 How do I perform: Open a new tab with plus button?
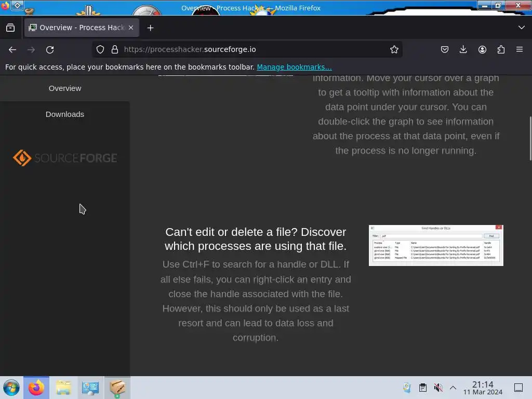(150, 28)
